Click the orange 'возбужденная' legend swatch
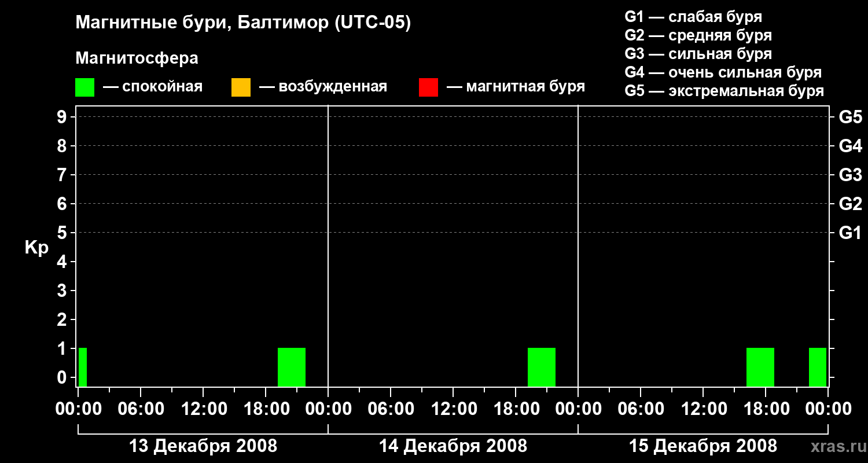 click(241, 87)
